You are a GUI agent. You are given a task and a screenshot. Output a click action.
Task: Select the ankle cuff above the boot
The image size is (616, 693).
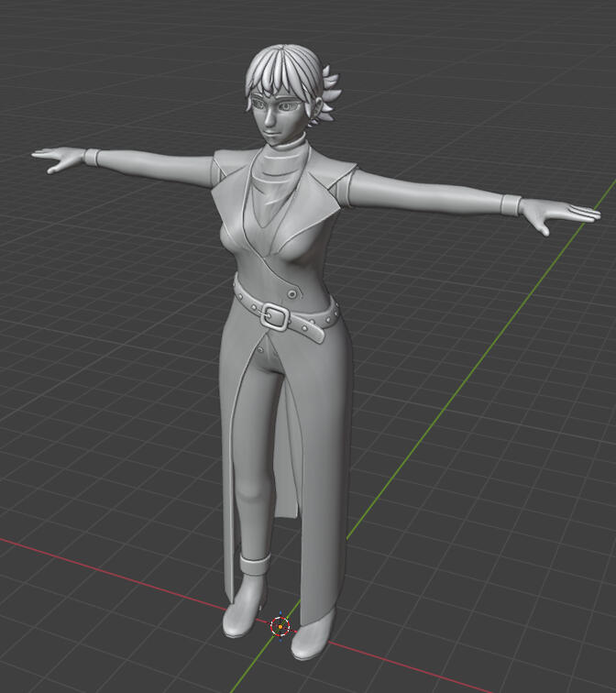point(252,559)
